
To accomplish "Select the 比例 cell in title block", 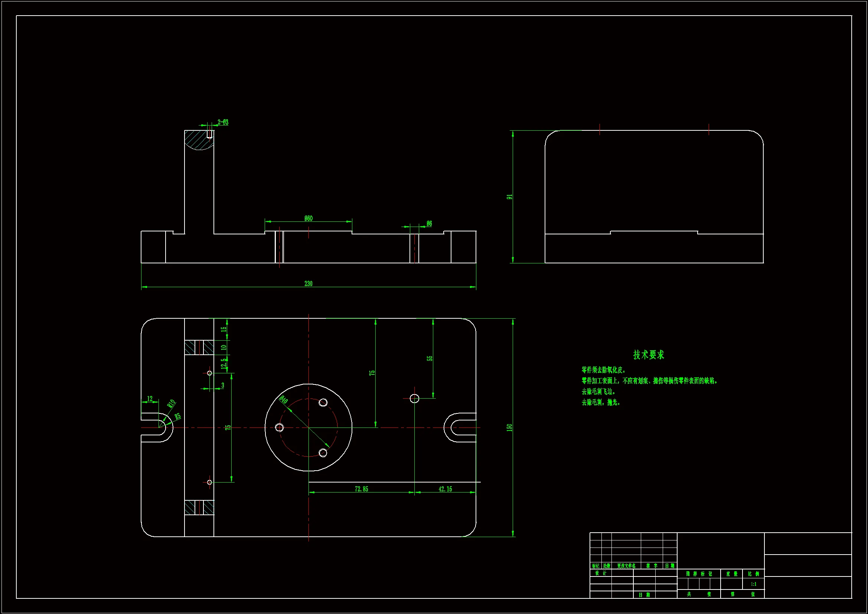I will point(753,574).
